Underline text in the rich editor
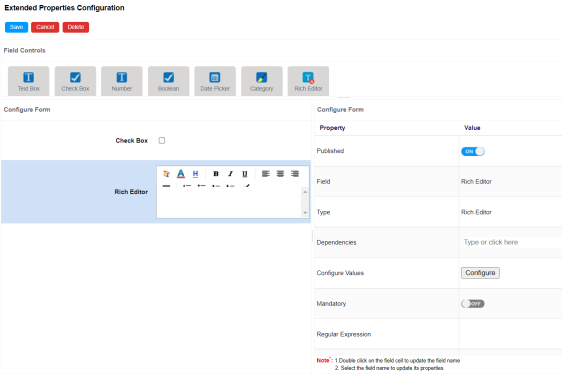562x374 pixels. tap(245, 174)
